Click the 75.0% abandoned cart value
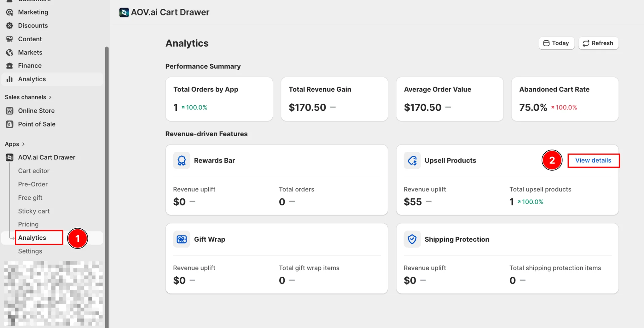 point(533,107)
